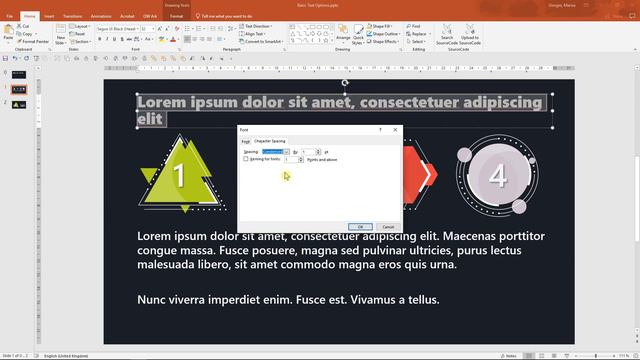
Task: Toggle Bold formatting
Action: [x=100, y=40]
